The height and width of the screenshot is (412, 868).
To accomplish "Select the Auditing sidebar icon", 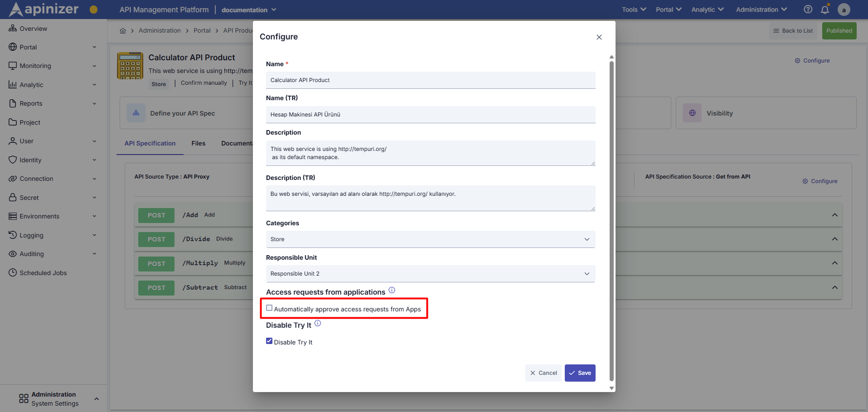I will tap(13, 254).
